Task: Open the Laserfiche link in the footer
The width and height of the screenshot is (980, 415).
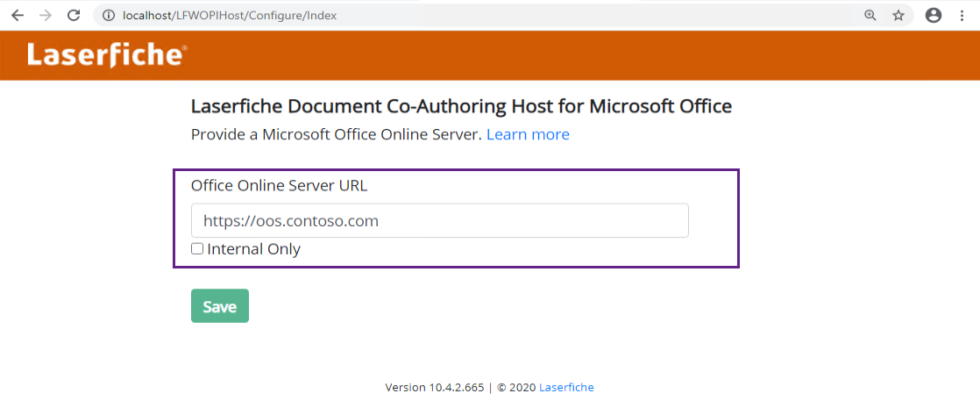Action: click(566, 388)
